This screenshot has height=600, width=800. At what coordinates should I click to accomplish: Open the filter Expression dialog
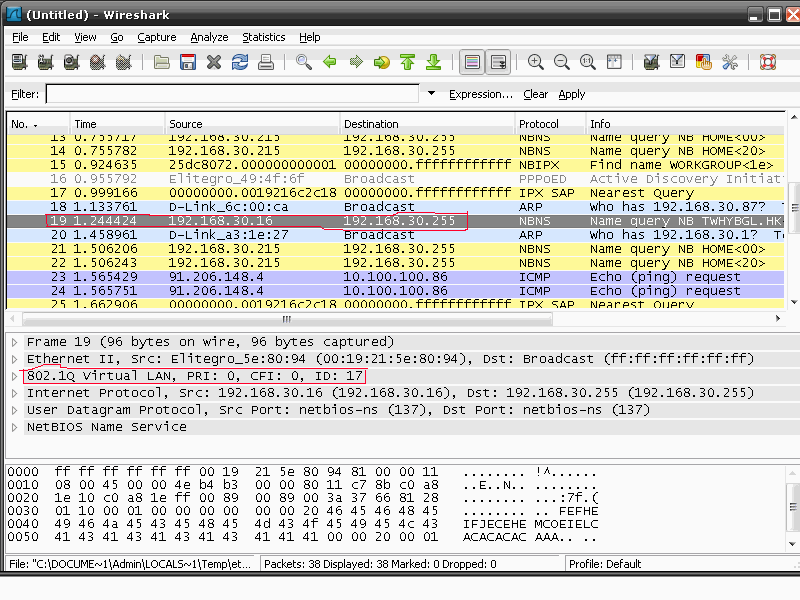click(481, 94)
